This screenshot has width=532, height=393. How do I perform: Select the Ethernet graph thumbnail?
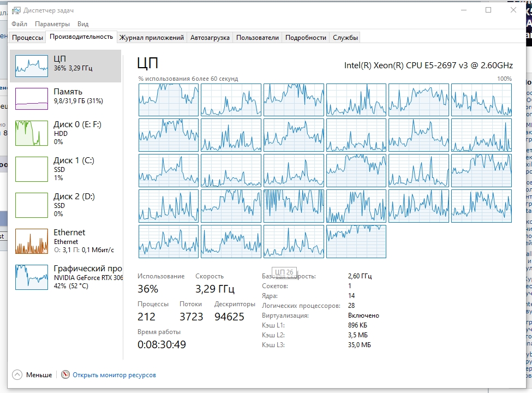pos(32,241)
